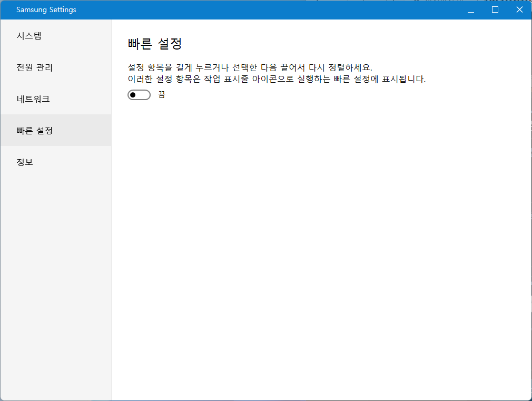
Task: Click the description line starting with 설정 항목을
Action: click(x=250, y=68)
